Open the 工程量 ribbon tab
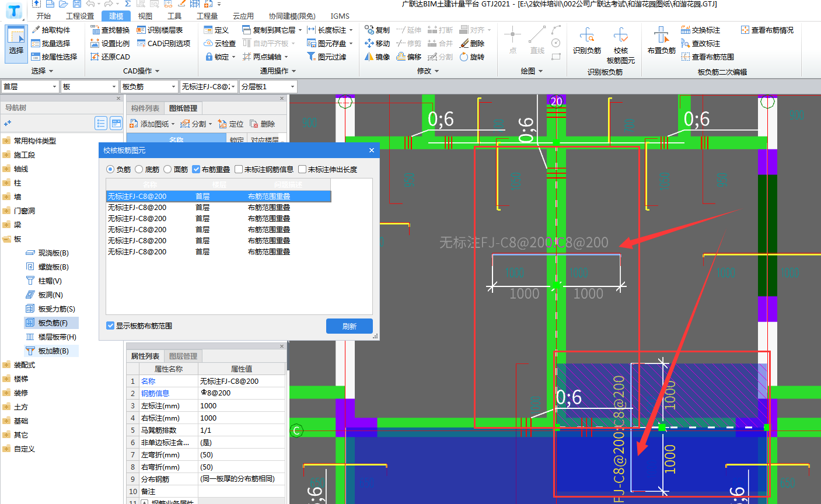The image size is (821, 504). 207,16
